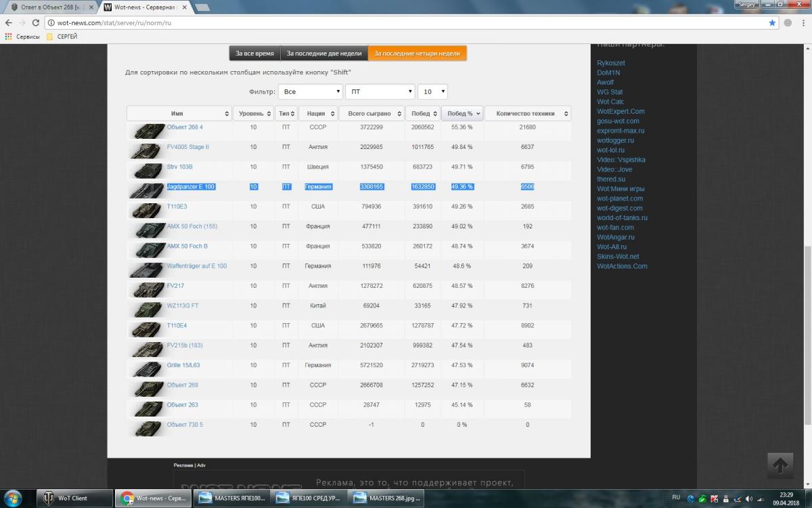812x508 pixels.
Task: Open the FV4005 Stage II link
Action: (187, 147)
